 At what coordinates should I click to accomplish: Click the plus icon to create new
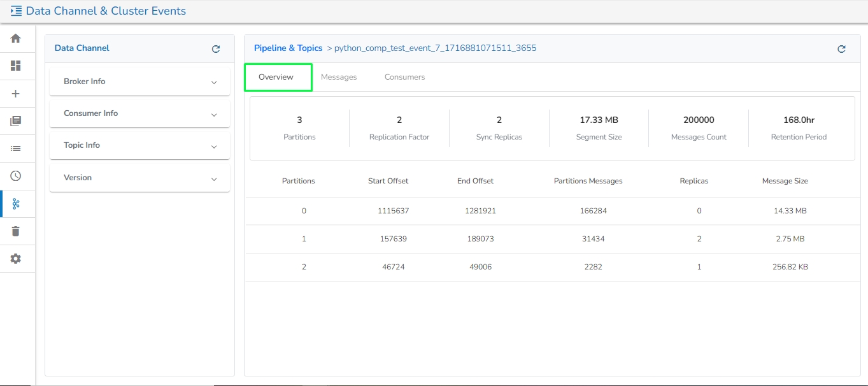[16, 94]
